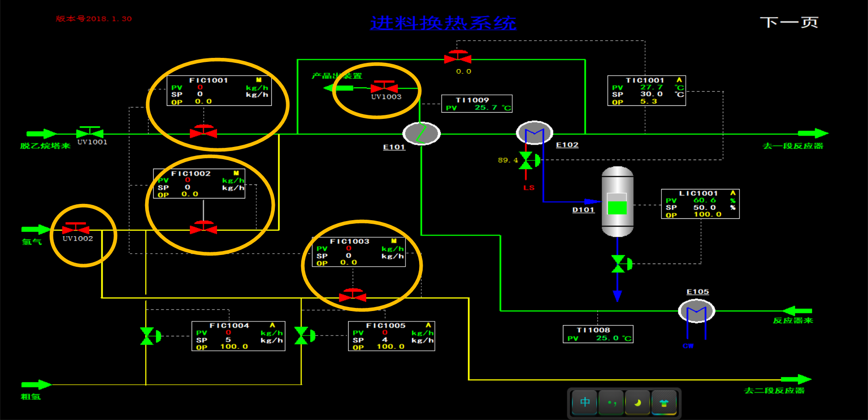This screenshot has width=868, height=420.
Task: Click the LS steam label
Action: click(529, 188)
